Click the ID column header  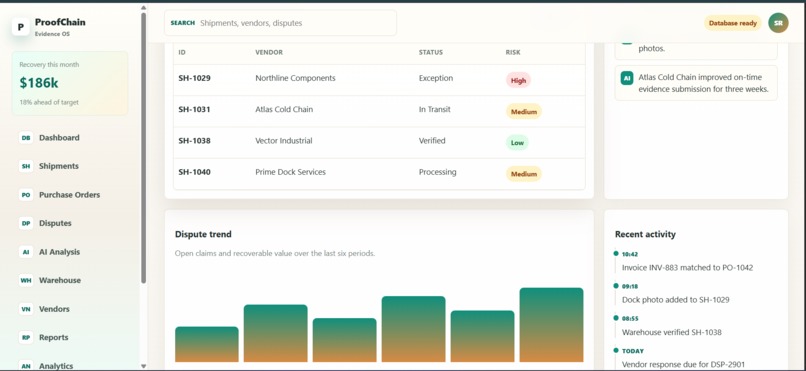coord(182,52)
